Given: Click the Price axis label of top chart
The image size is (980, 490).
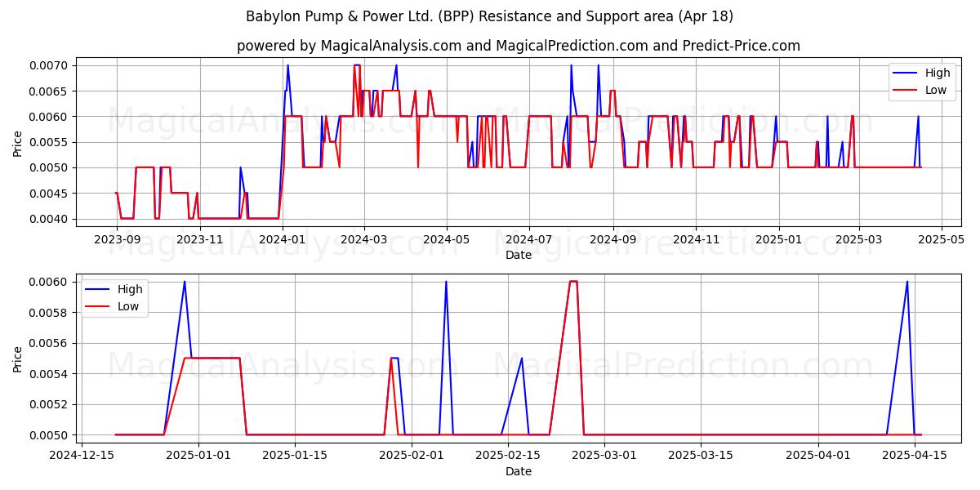Looking at the screenshot, I should 18,142.
